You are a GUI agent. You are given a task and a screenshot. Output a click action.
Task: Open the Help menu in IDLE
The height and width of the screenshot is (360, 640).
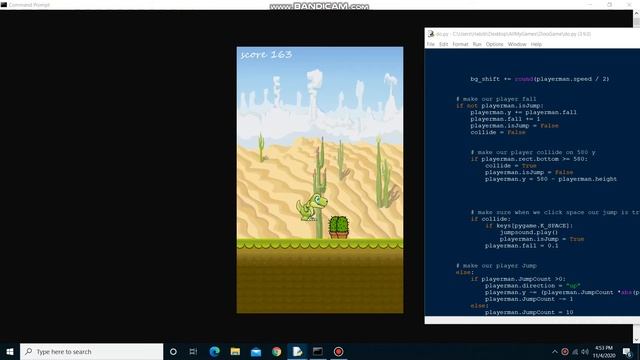coord(536,44)
